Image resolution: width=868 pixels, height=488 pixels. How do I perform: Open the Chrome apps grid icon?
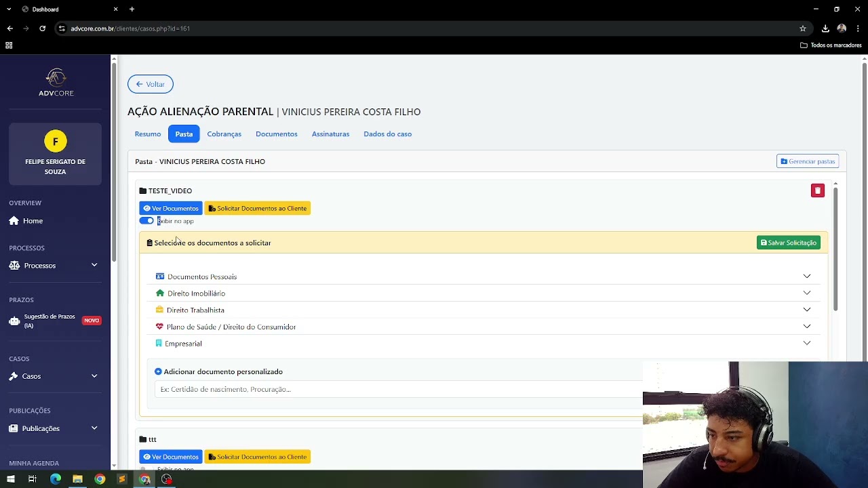point(9,45)
